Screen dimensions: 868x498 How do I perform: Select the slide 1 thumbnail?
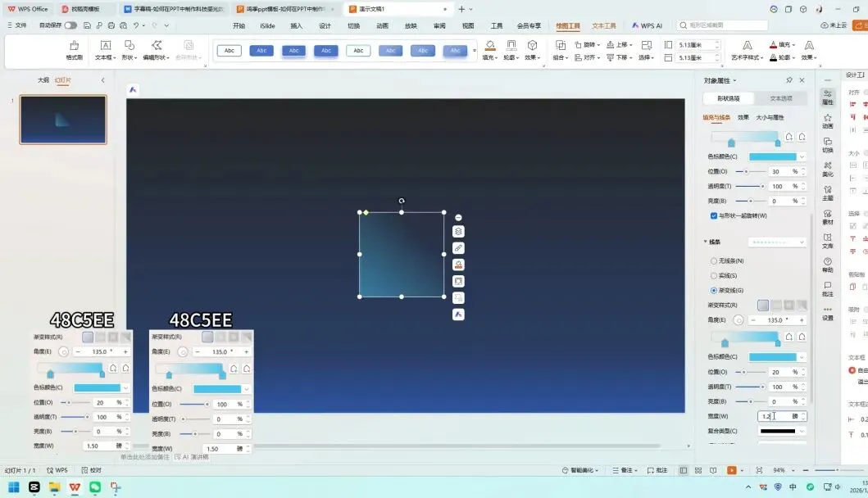(x=63, y=120)
